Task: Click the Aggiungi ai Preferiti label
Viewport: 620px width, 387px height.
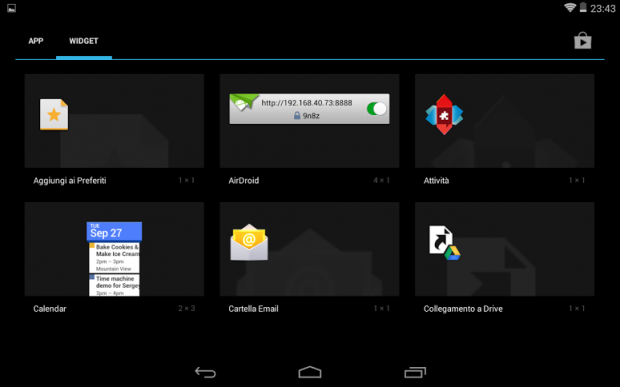Action: coord(70,181)
